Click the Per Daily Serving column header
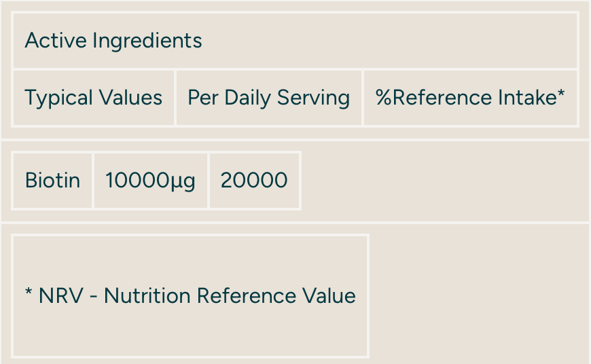 [269, 98]
